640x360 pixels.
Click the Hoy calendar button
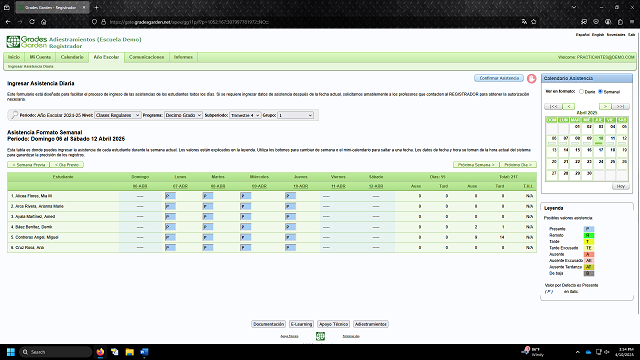point(620,186)
